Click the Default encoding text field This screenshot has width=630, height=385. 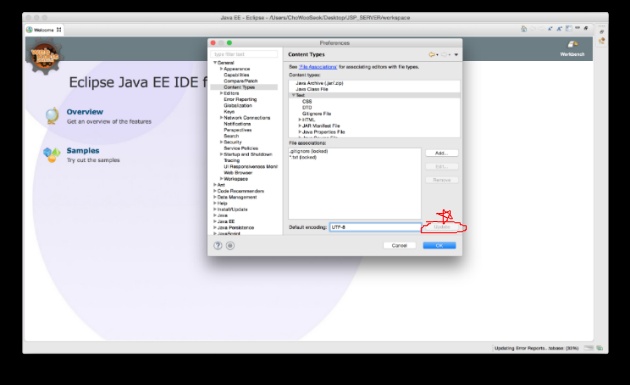pyautogui.click(x=375, y=227)
